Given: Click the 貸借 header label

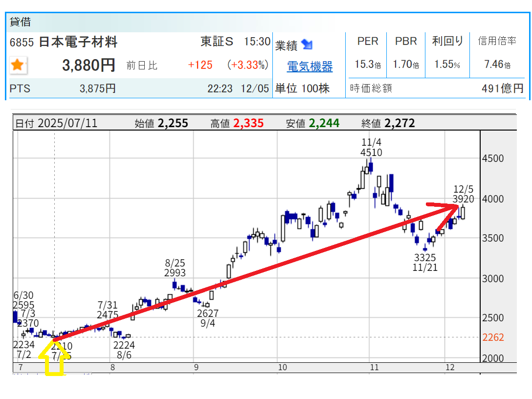Looking at the screenshot, I should pyautogui.click(x=20, y=22).
